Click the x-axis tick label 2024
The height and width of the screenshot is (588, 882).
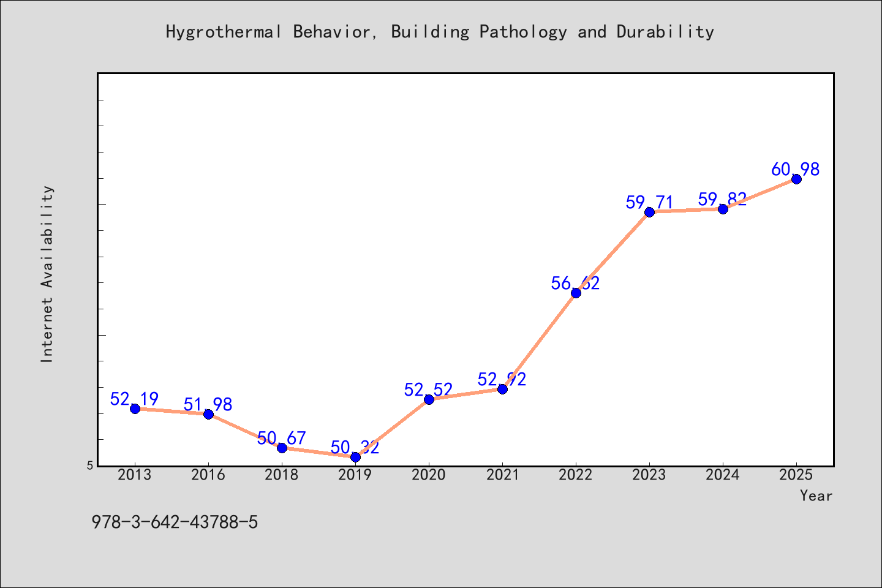coord(723,475)
